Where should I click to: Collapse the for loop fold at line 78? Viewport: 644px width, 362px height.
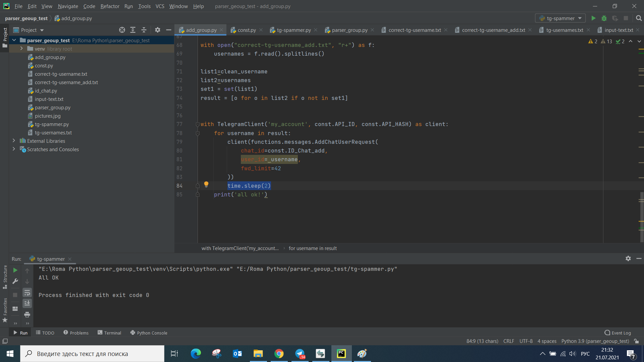(198, 133)
